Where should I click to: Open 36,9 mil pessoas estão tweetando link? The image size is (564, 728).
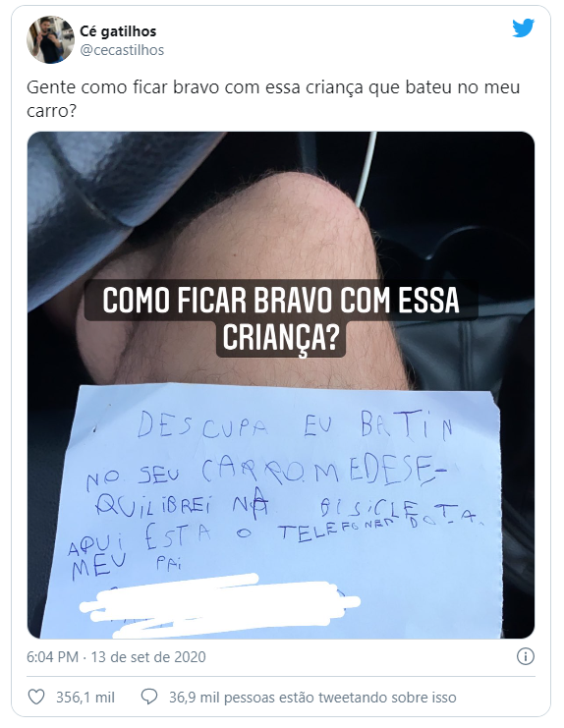click(312, 698)
